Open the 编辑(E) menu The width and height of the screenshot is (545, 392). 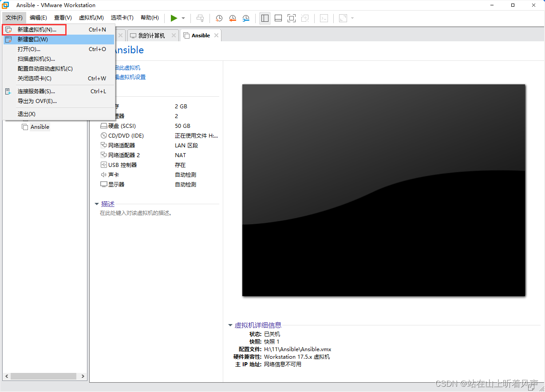click(x=38, y=18)
